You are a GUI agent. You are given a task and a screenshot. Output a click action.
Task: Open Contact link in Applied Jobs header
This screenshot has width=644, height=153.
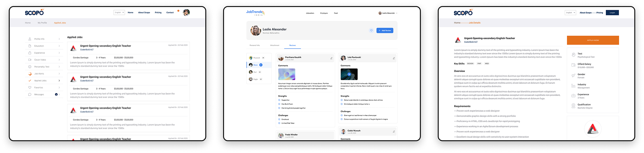click(170, 12)
